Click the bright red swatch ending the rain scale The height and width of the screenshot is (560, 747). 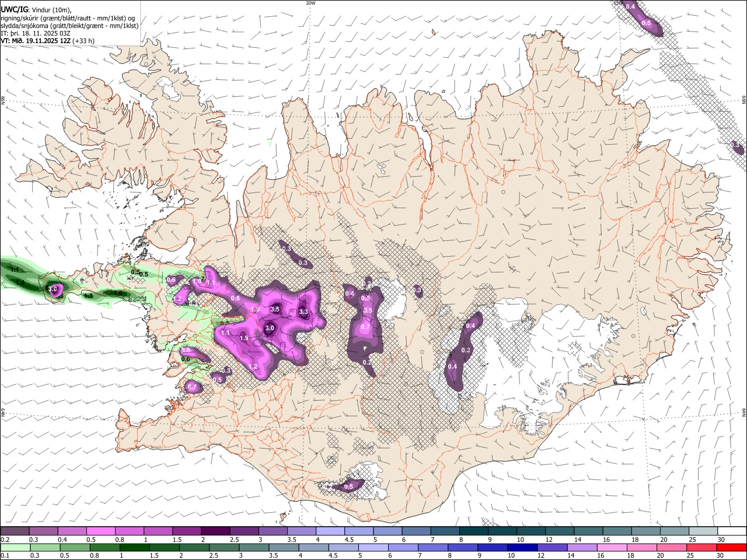click(x=731, y=548)
